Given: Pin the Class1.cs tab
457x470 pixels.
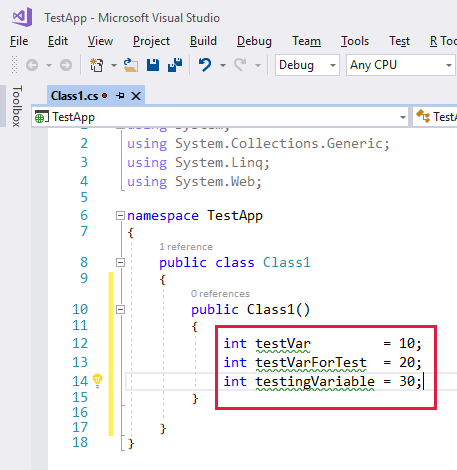Looking at the screenshot, I should [120, 96].
